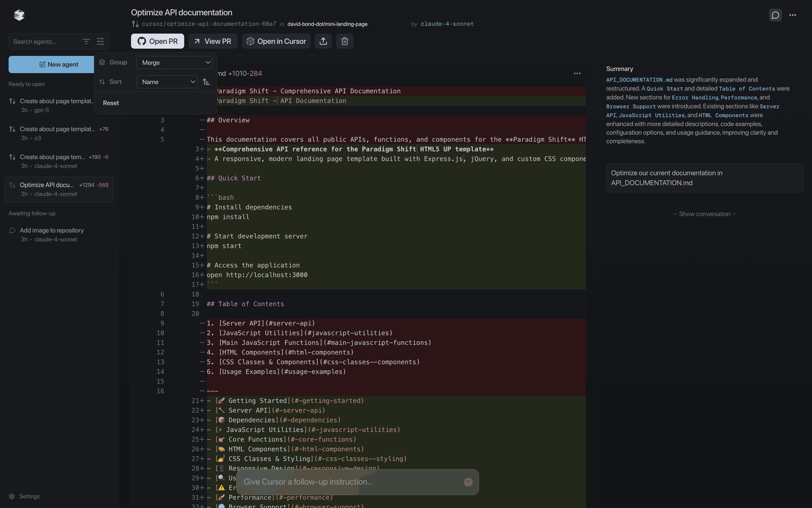Click the 'Awaiting follow-up' section label
This screenshot has width=812, height=508.
(32, 213)
